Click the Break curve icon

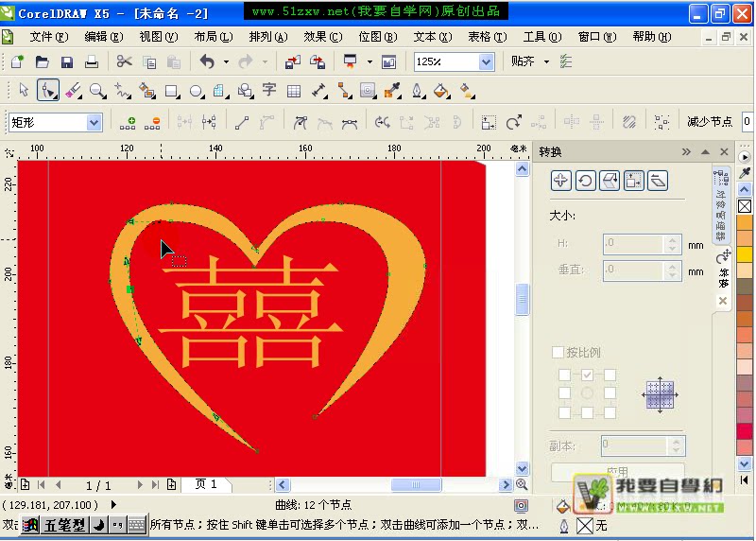(209, 123)
